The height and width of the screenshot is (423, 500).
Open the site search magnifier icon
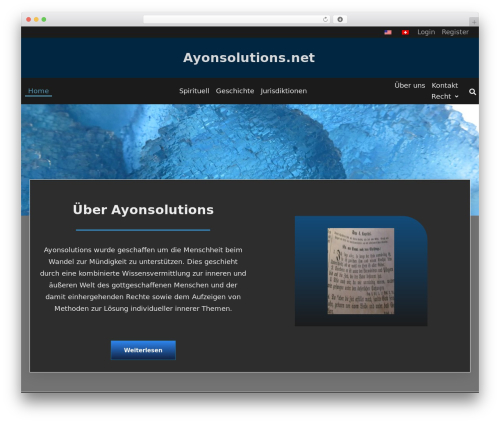pyautogui.click(x=472, y=92)
